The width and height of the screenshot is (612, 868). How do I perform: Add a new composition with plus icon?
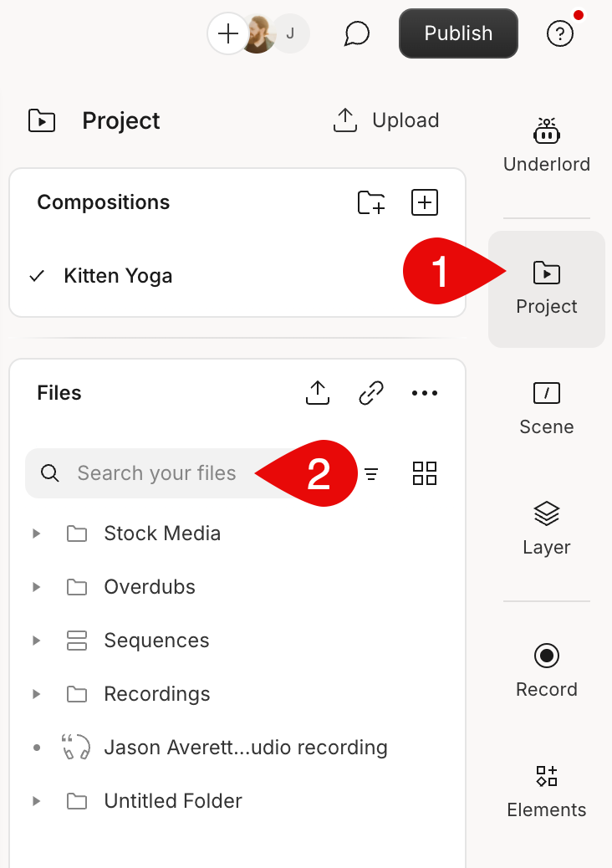(x=425, y=202)
